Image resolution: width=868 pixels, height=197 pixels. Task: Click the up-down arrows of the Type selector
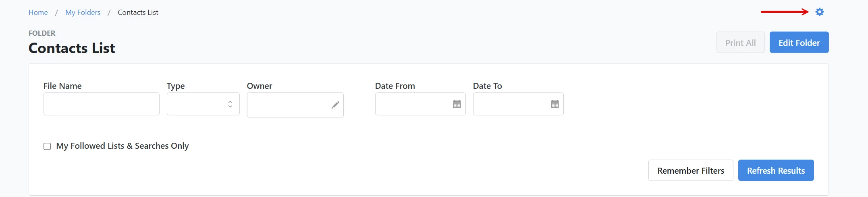(x=230, y=104)
